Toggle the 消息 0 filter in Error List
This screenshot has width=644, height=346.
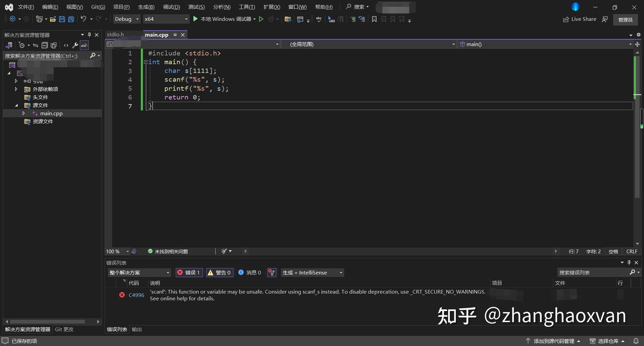tap(250, 273)
